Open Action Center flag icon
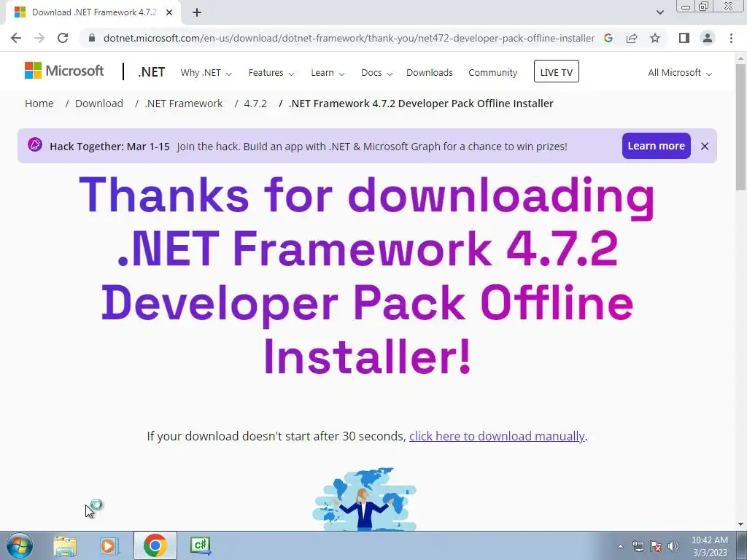The image size is (747, 560). [656, 546]
